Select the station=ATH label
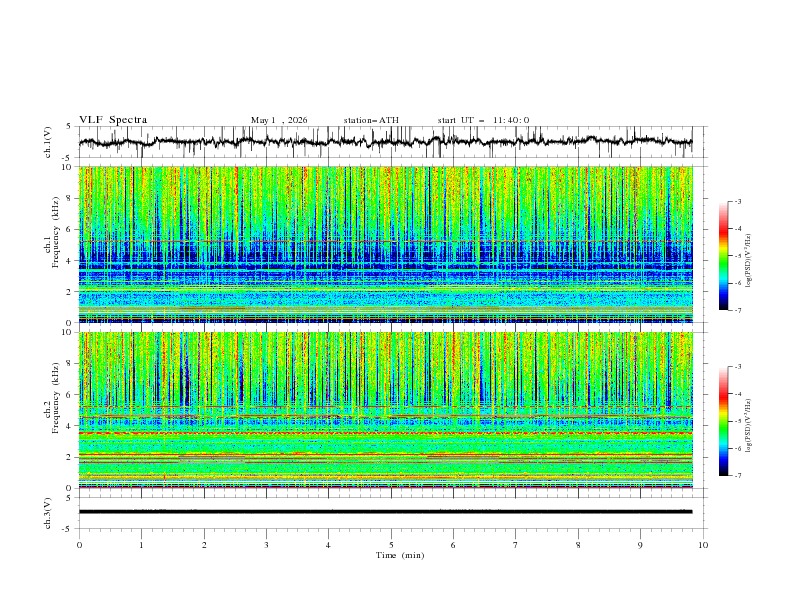792x612 pixels. 371,120
